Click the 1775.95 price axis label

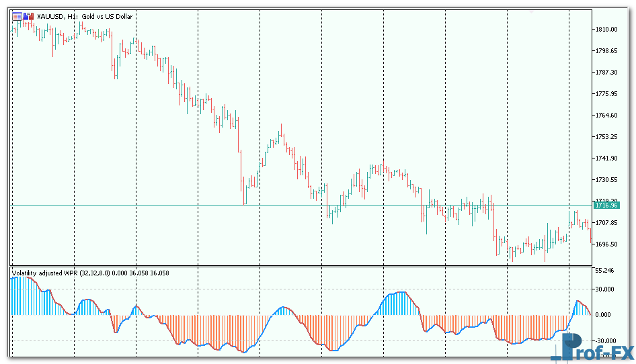[606, 94]
